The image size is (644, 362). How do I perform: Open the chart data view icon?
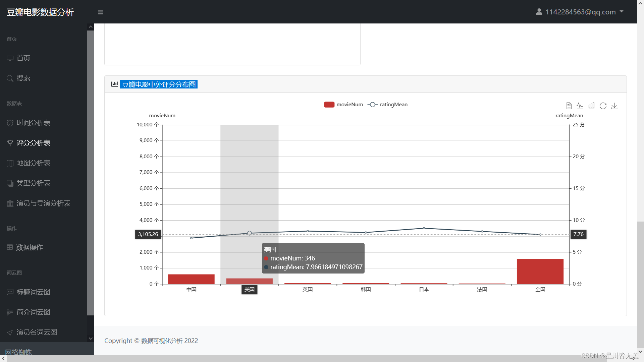click(x=569, y=106)
